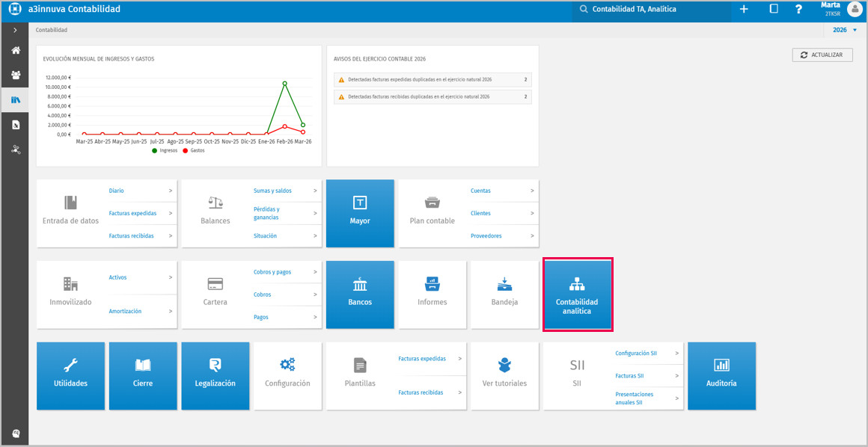The image size is (868, 447).
Task: Open the Home icon in the sidebar
Action: [16, 50]
